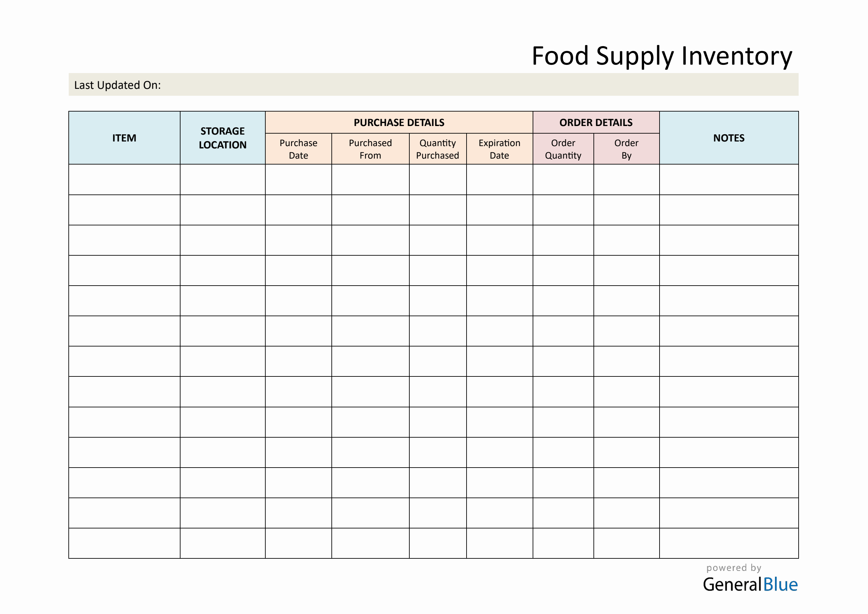The width and height of the screenshot is (868, 614).
Task: Click first empty cell under NOTES
Action: [729, 180]
